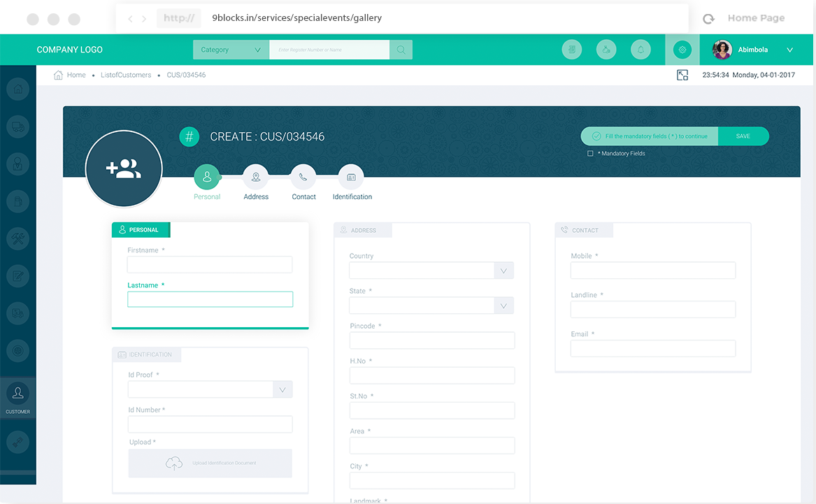Select the wheel sidebar icon
The image size is (816, 504).
click(17, 351)
